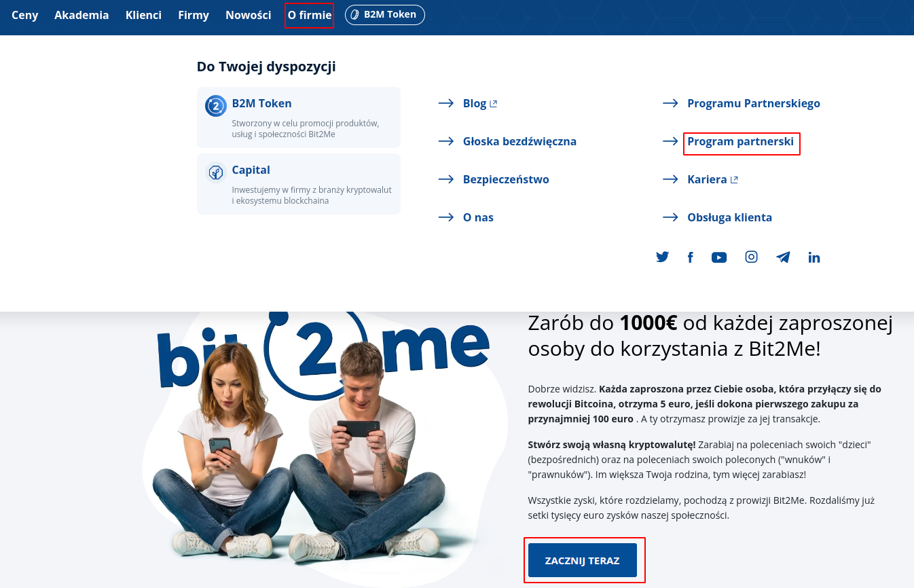This screenshot has height=588, width=914.
Task: Click the B2M Token pill button in navbar
Action: (385, 15)
